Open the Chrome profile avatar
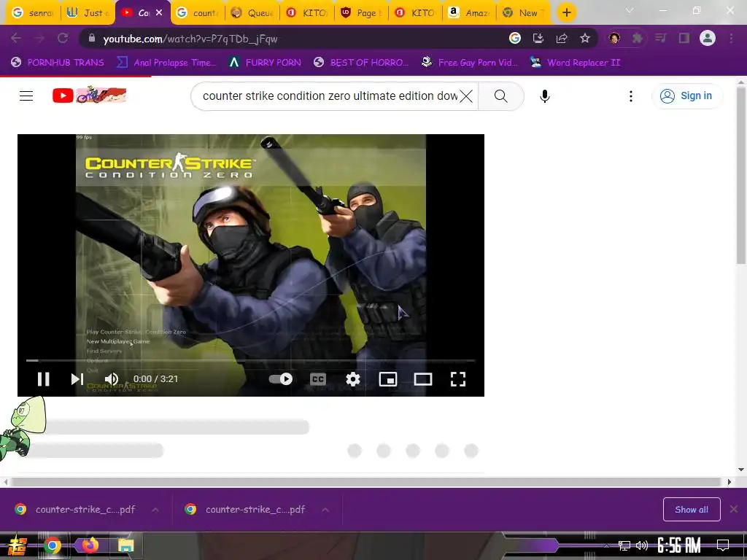The height and width of the screenshot is (560, 747). 708,39
